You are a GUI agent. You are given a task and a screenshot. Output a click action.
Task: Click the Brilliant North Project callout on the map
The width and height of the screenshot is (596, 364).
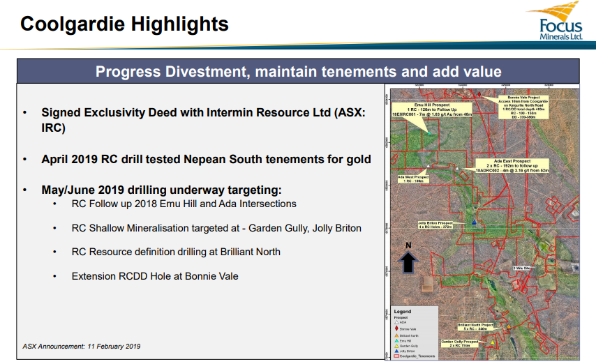coord(475,327)
